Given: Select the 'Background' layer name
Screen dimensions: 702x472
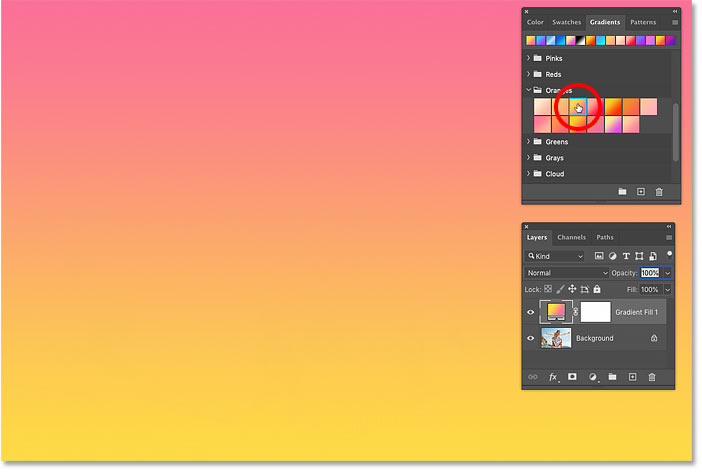Looking at the screenshot, I should 595,338.
